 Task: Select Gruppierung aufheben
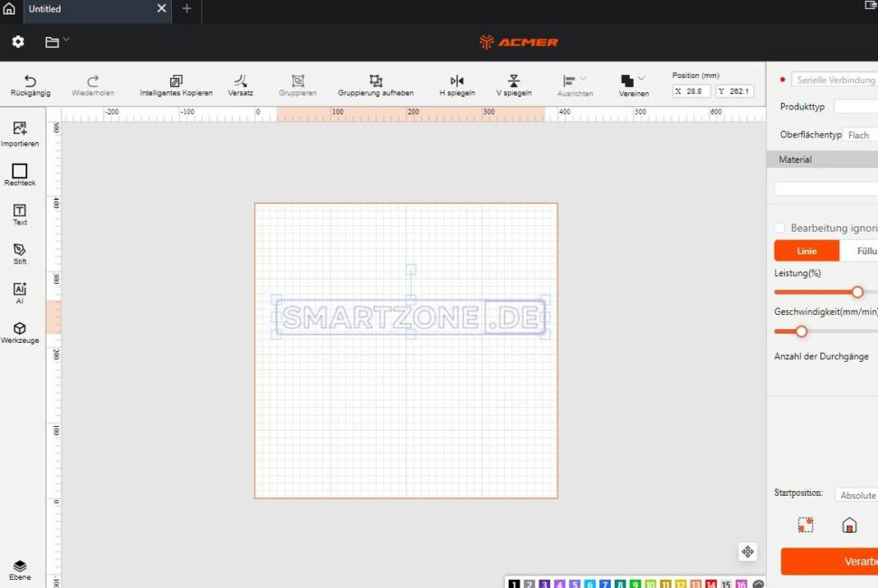(x=376, y=86)
